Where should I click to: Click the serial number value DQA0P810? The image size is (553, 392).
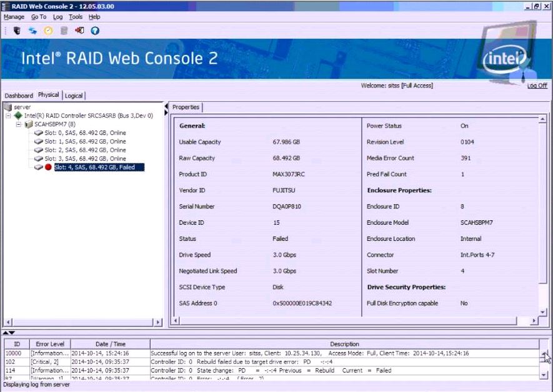point(287,207)
